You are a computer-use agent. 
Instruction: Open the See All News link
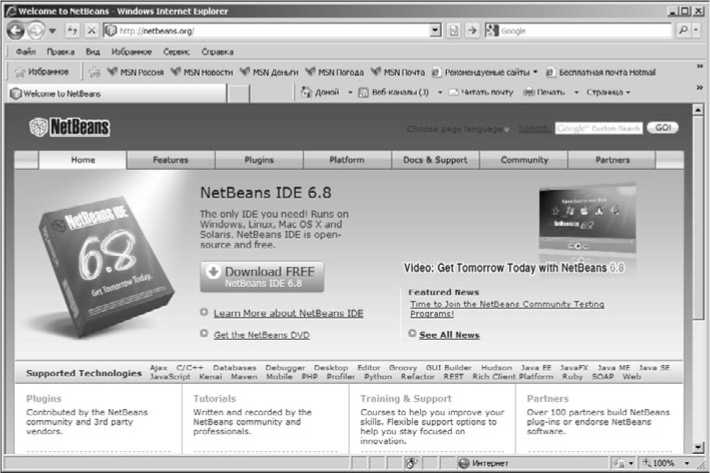pyautogui.click(x=449, y=335)
